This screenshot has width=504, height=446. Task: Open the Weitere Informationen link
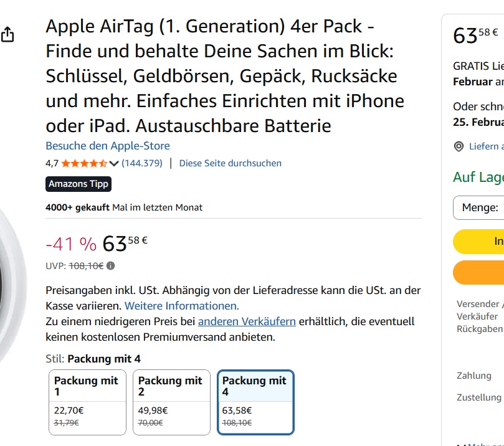(x=181, y=306)
